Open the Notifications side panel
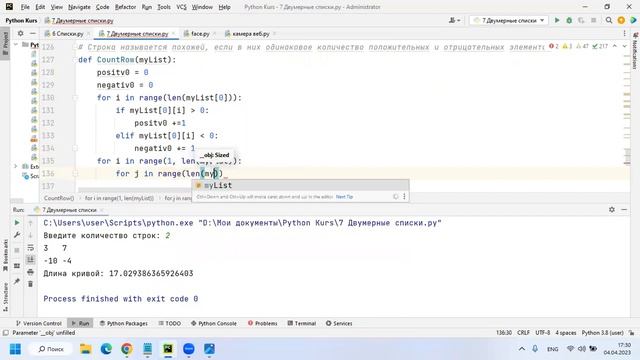Screen dimensions: 640x360 click(x=635, y=51)
